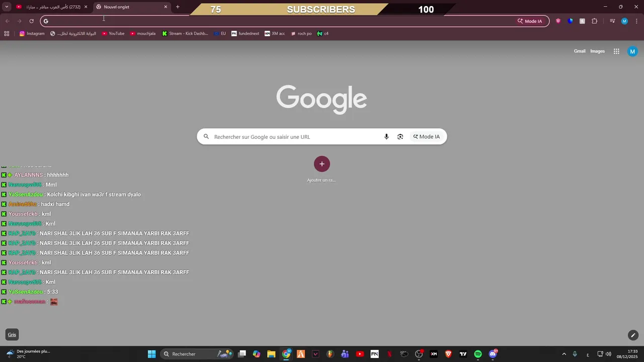Click the taskbar Rechercher search box
The image size is (644, 362).
point(198,354)
